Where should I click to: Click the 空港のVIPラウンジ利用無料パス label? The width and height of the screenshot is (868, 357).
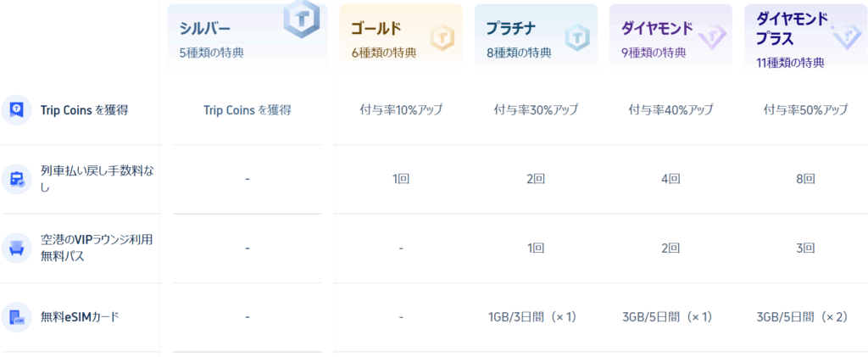coord(97,248)
